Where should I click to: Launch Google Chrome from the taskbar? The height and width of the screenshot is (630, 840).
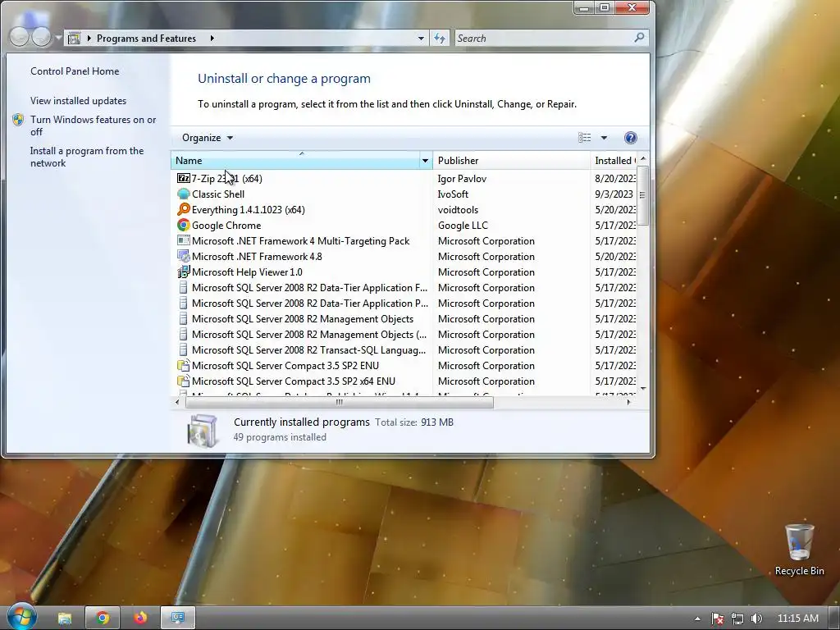103,618
